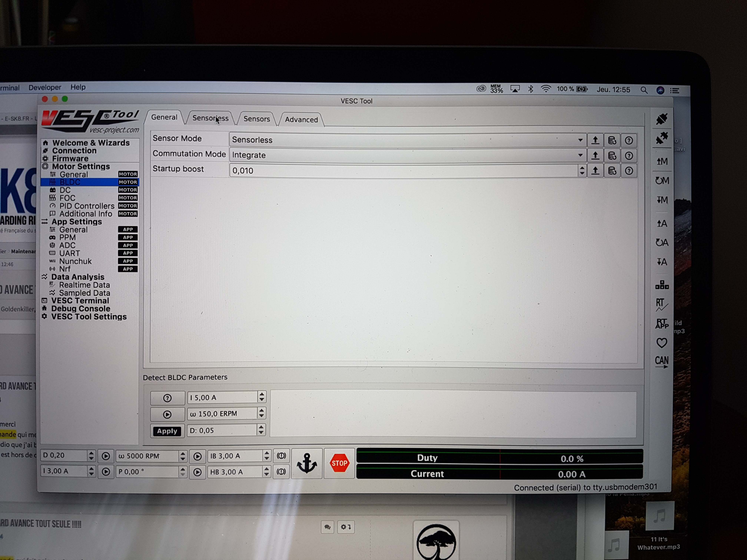Read default Sensor Mode value icon

[612, 140]
